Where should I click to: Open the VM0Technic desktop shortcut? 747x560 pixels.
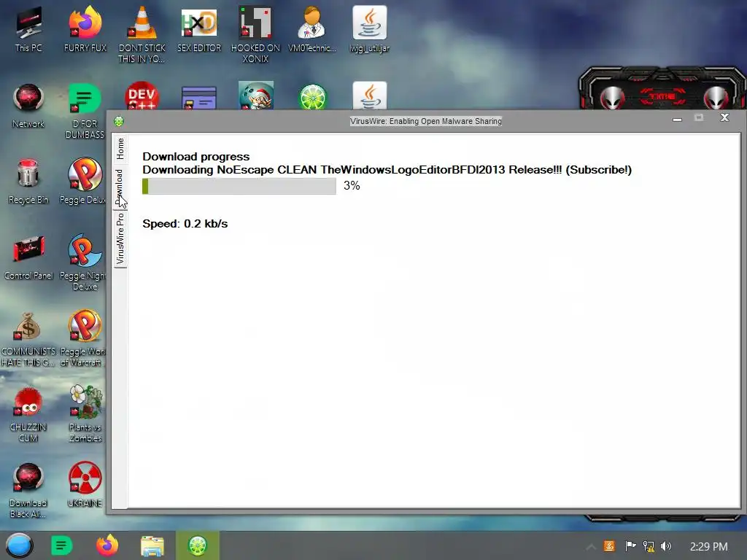point(312,29)
